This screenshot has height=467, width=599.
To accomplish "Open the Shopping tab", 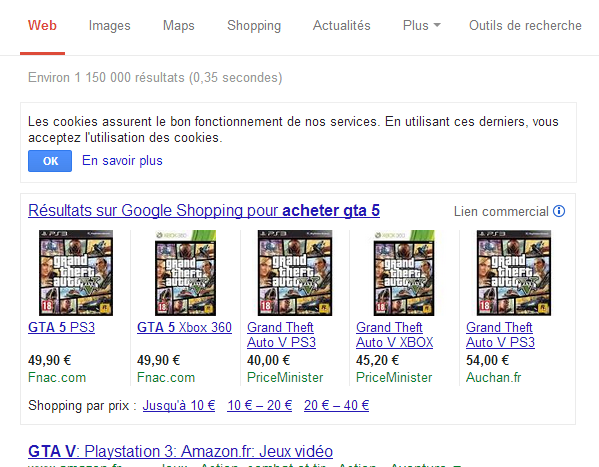I will [254, 26].
